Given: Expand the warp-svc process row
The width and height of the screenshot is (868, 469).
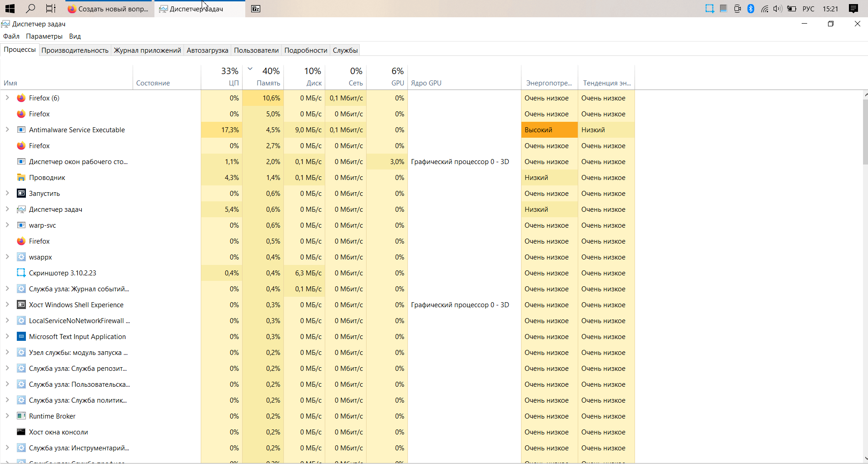Looking at the screenshot, I should pyautogui.click(x=7, y=225).
